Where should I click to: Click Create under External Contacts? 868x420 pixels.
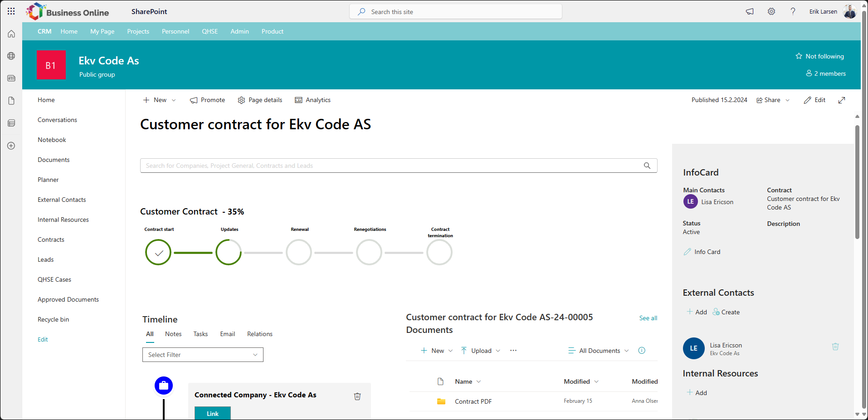tap(726, 312)
